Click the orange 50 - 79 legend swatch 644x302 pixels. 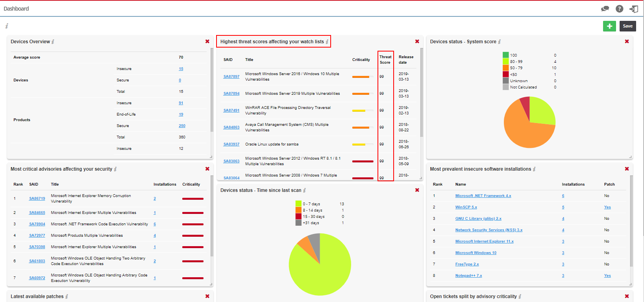pyautogui.click(x=506, y=68)
